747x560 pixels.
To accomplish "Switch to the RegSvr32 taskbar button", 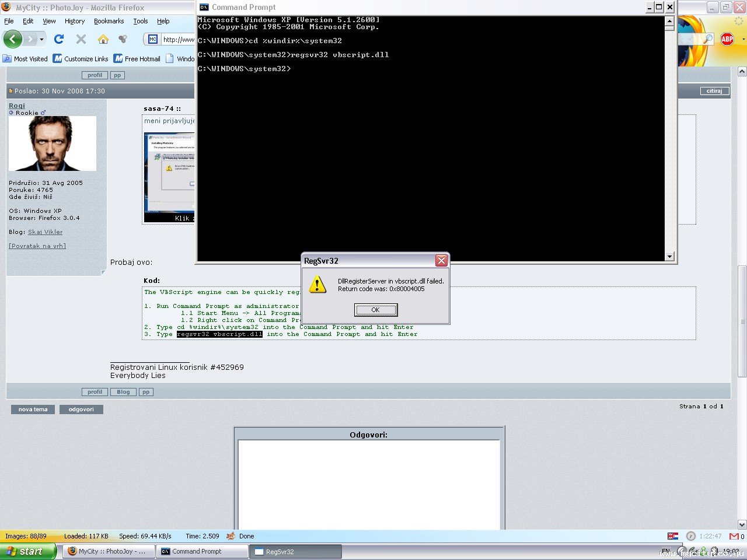I will 296,551.
